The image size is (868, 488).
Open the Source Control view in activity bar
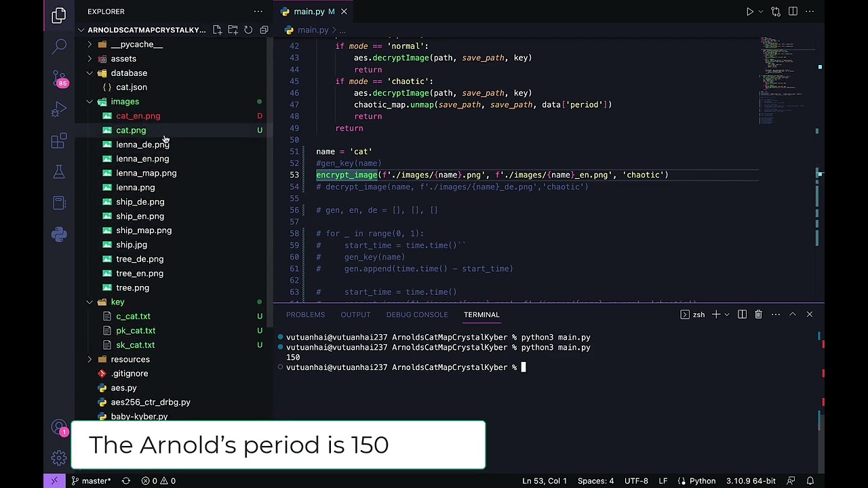click(x=59, y=79)
